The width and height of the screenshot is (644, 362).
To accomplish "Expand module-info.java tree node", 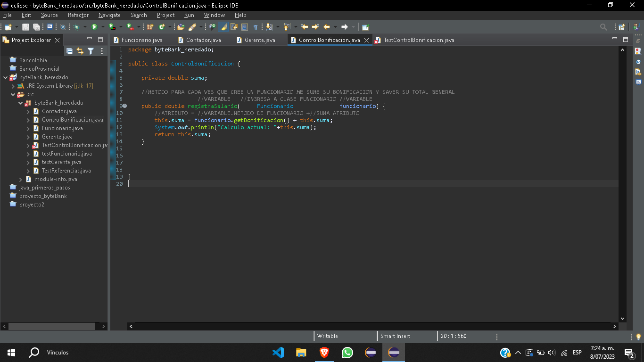I will pyautogui.click(x=21, y=179).
